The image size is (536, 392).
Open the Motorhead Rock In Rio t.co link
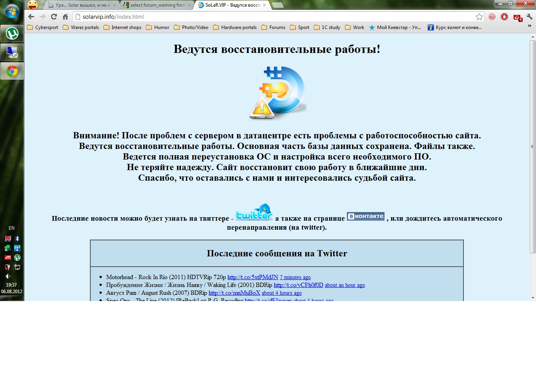(253, 277)
